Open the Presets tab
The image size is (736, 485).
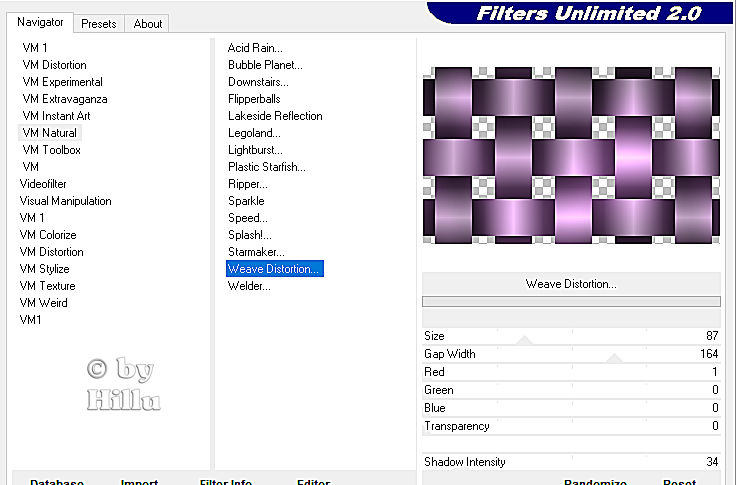coord(99,23)
